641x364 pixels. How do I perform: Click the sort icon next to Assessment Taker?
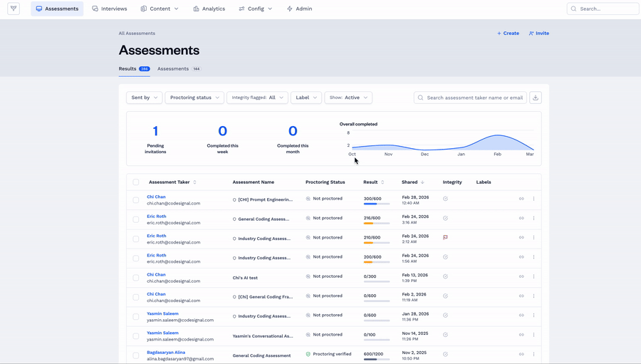194,182
